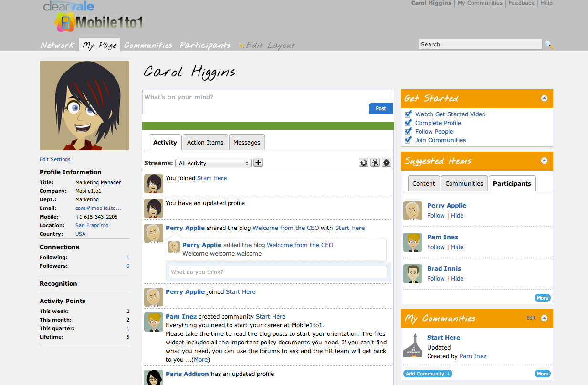This screenshot has height=385, width=588.
Task: Open Carol Higgins' large profile picture
Action: (x=84, y=105)
